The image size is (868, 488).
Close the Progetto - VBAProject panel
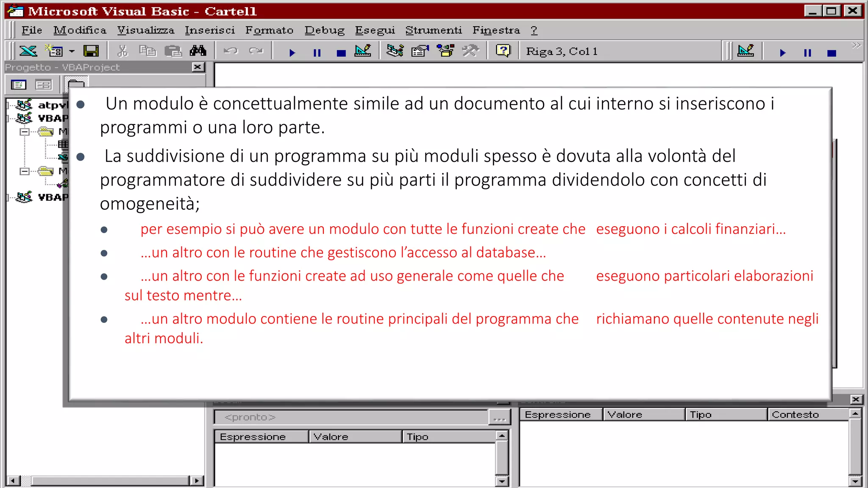click(198, 67)
